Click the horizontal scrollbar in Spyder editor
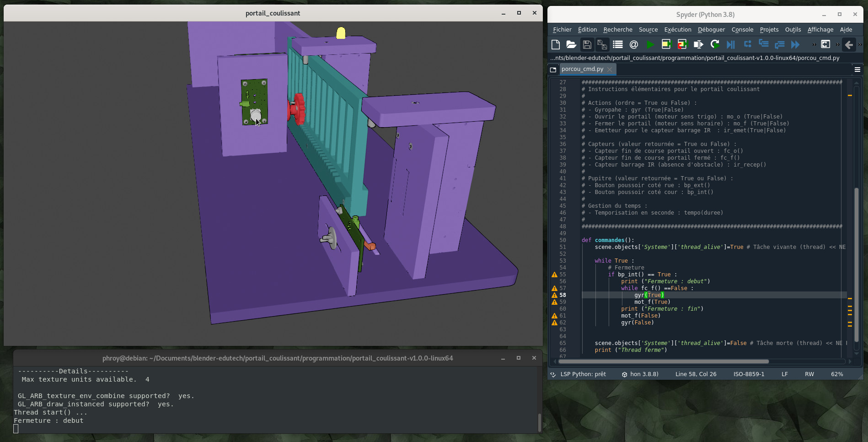Viewport: 868px width, 442px height. click(x=664, y=361)
